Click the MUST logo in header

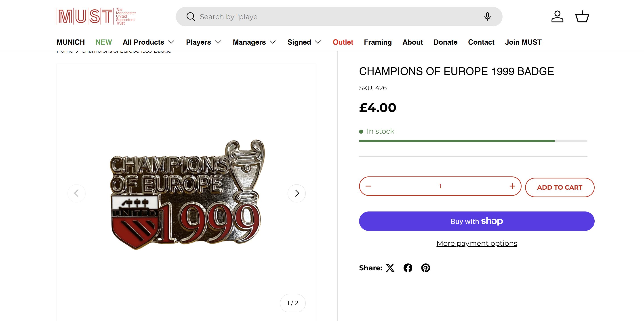coord(96,17)
